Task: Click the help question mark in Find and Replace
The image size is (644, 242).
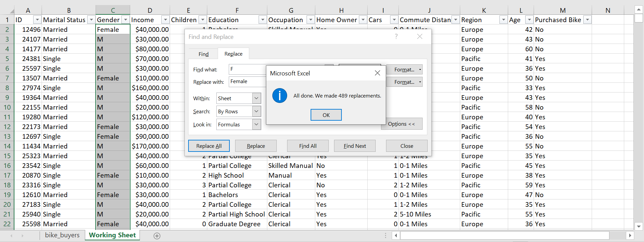Action: tap(396, 37)
